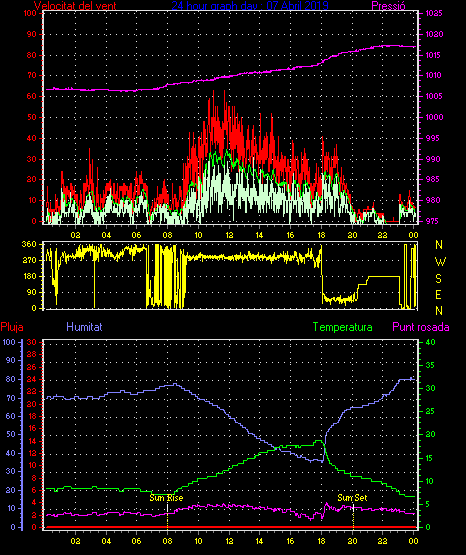The image size is (466, 555).
Task: Click the 'Humitat' legend label
Action: point(84,327)
